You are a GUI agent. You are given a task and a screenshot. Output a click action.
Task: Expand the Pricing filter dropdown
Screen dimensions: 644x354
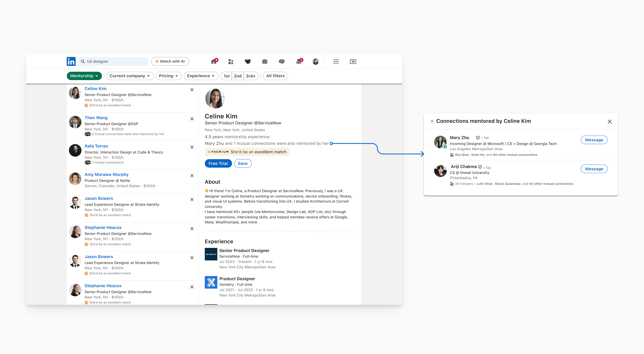click(168, 76)
